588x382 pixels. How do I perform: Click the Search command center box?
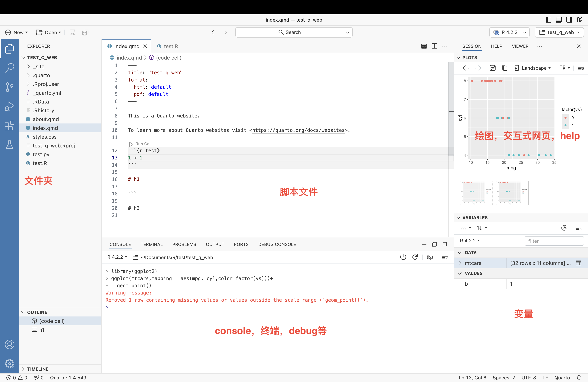click(x=294, y=32)
